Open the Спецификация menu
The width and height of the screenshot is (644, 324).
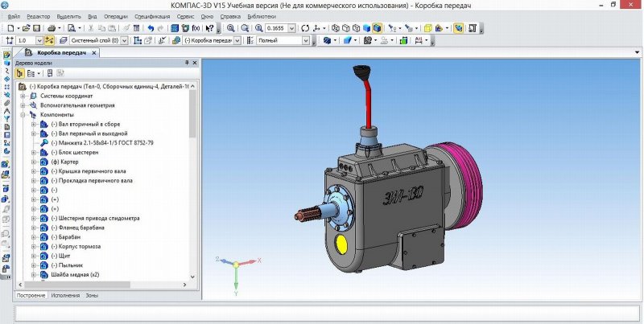152,17
